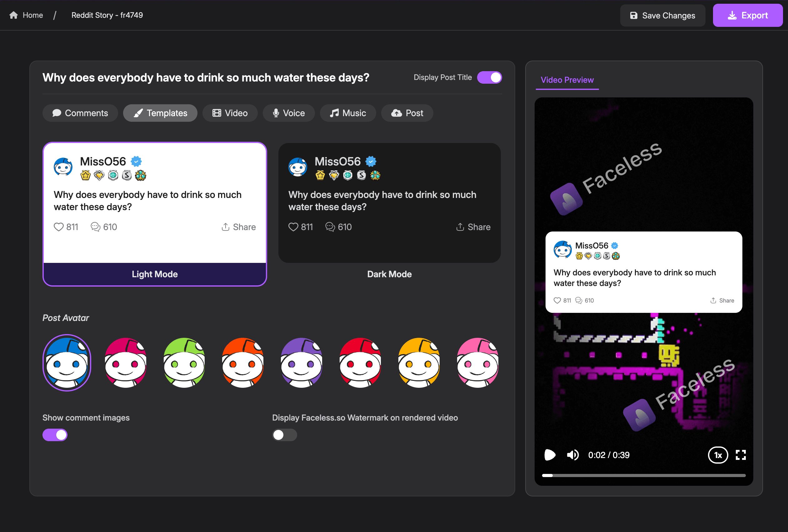Click Save Changes button
Image resolution: width=788 pixels, height=532 pixels.
(662, 15)
